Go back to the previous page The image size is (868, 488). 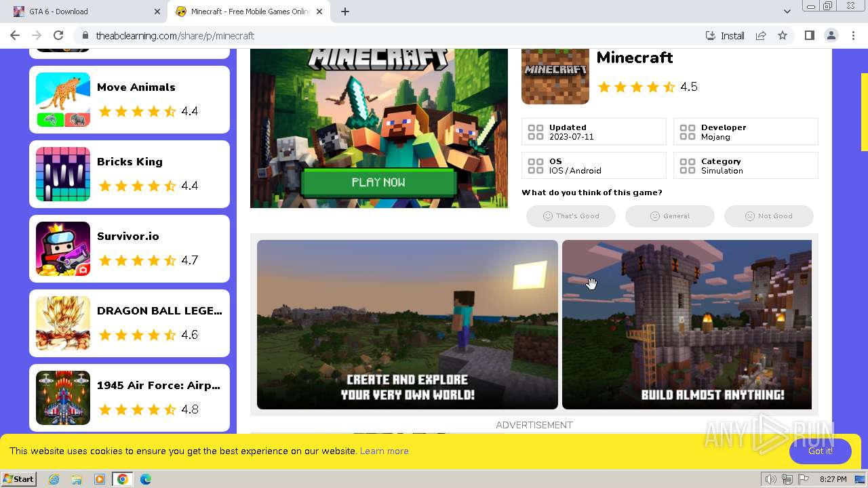point(15,35)
